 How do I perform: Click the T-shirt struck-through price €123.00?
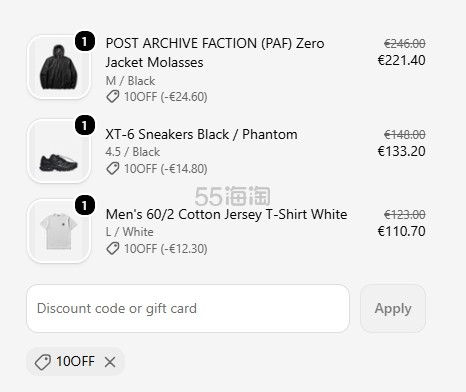pos(405,215)
